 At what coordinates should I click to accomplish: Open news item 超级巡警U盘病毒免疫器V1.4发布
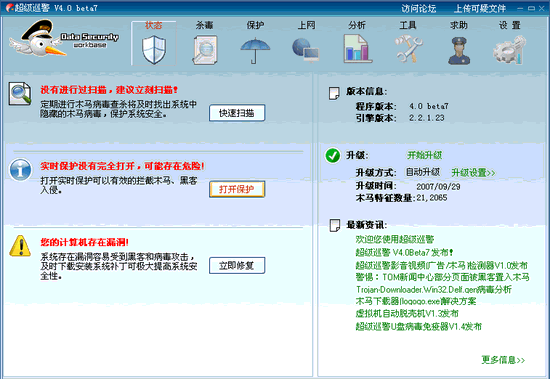[418, 327]
